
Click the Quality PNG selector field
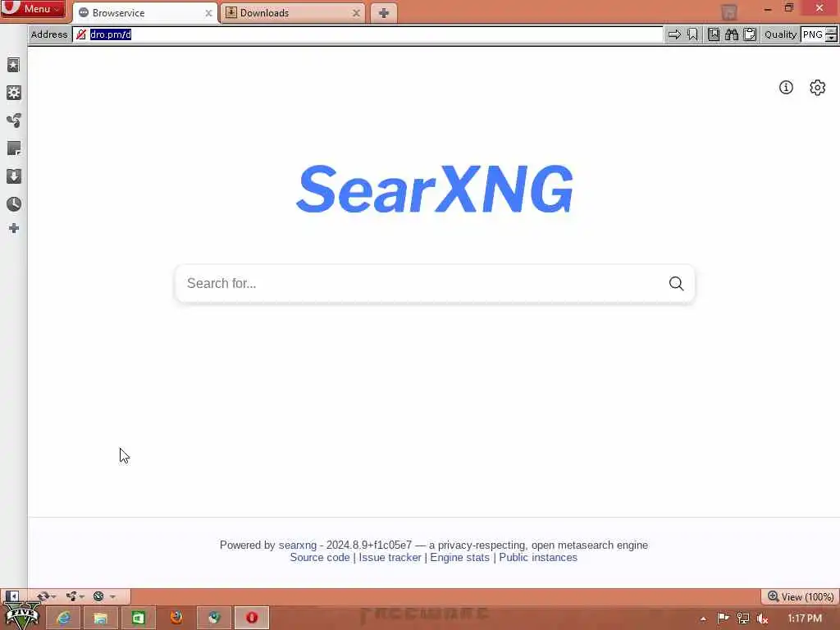813,34
